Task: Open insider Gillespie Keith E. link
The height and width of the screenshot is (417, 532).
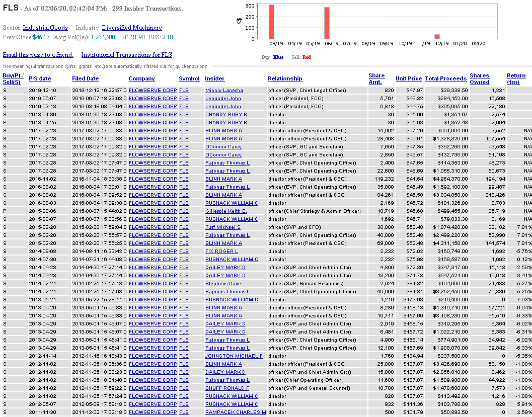Action: click(x=226, y=211)
